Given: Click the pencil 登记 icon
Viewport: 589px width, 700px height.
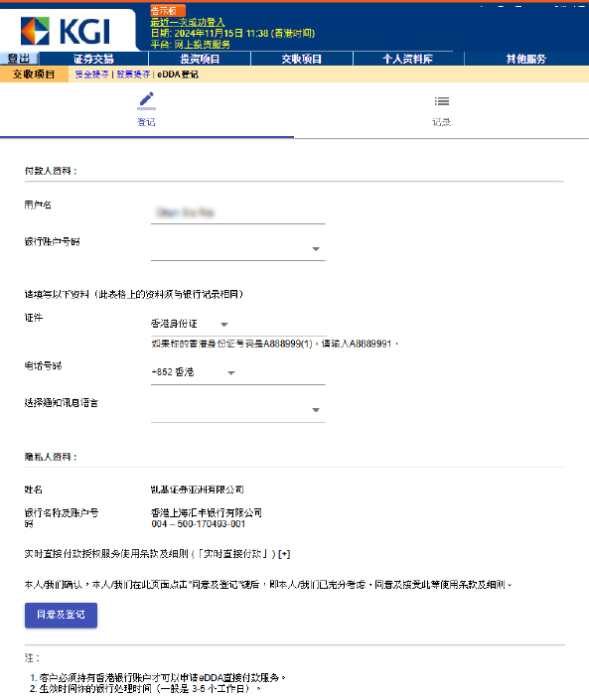Looking at the screenshot, I should [146, 100].
